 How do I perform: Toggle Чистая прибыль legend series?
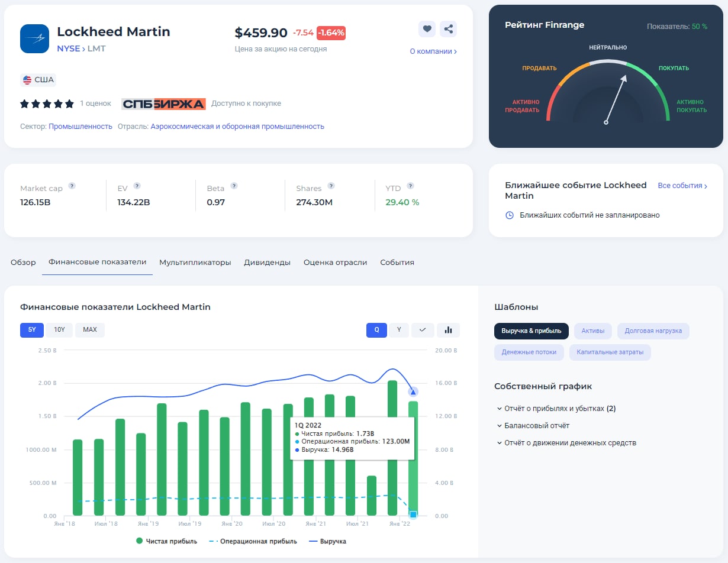[x=166, y=541]
